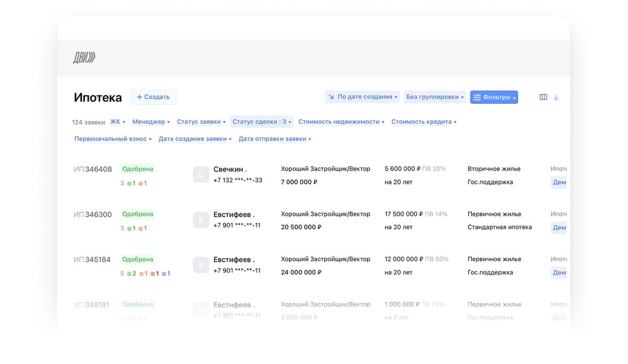Image resolution: width=628 pixels, height=364 pixels.
Task: Click Одобрена badge in ИП346408 row
Action: point(138,169)
